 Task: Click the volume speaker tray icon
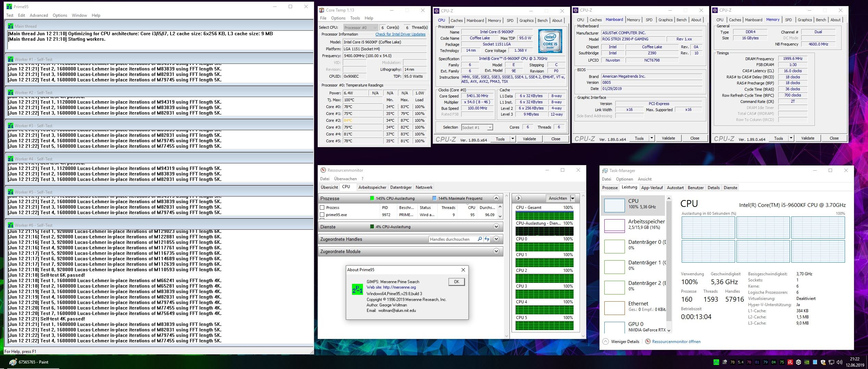(x=840, y=362)
